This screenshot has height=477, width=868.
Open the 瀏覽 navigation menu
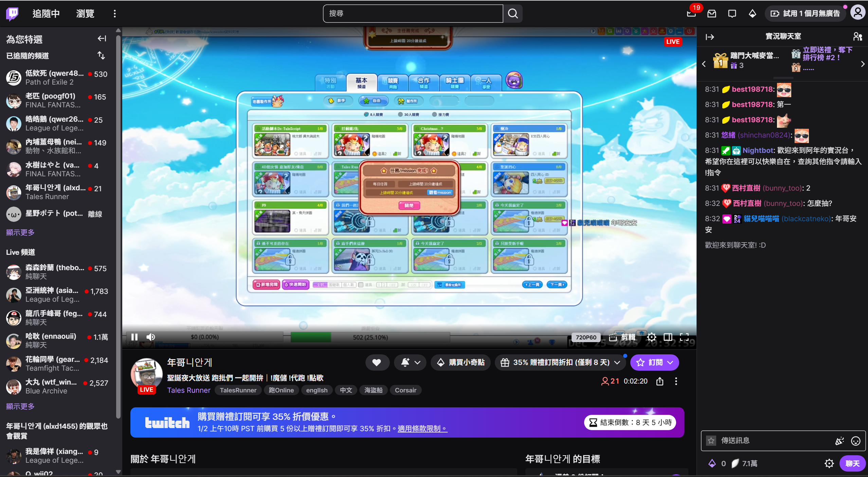pos(85,13)
